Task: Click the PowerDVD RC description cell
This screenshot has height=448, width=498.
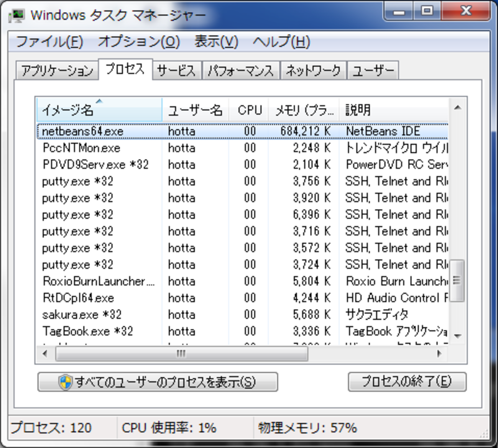Action: coord(397,164)
